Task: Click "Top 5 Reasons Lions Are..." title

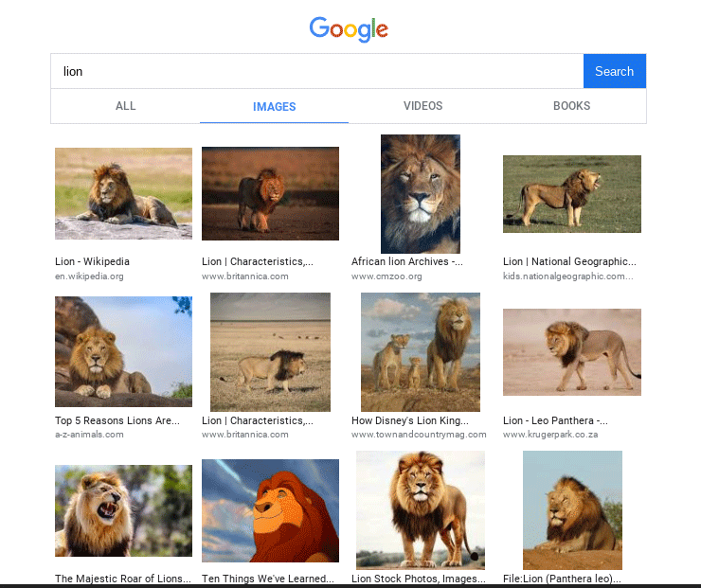Action: [x=117, y=420]
